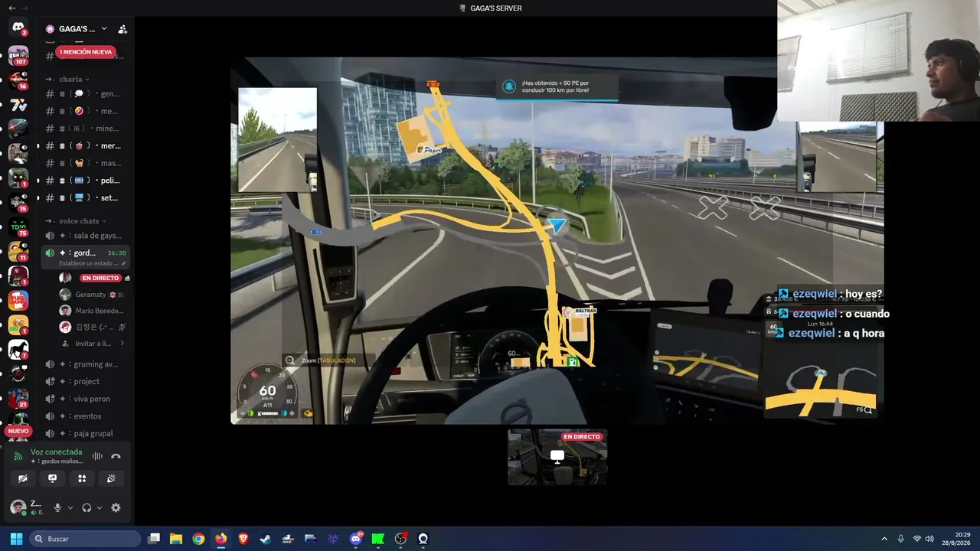Turn on camera in voice panel

point(23,478)
